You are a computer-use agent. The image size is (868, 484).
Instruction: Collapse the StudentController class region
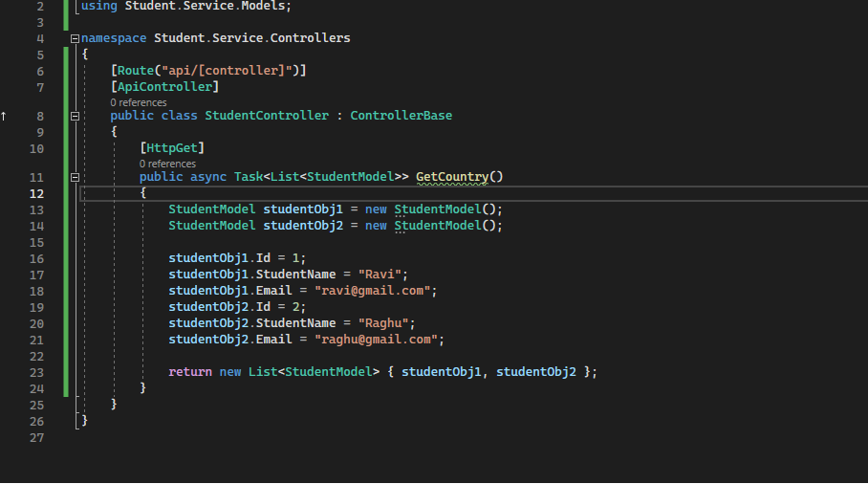tap(76, 116)
